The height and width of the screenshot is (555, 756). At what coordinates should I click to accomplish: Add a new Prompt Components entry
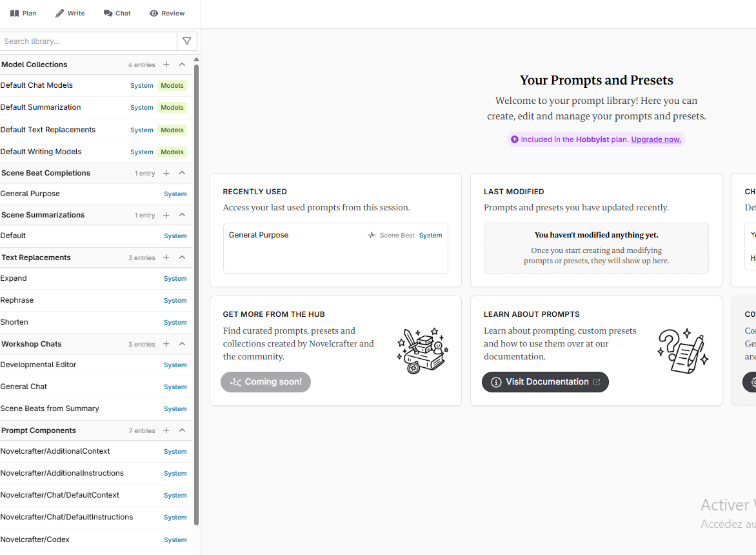pyautogui.click(x=166, y=430)
